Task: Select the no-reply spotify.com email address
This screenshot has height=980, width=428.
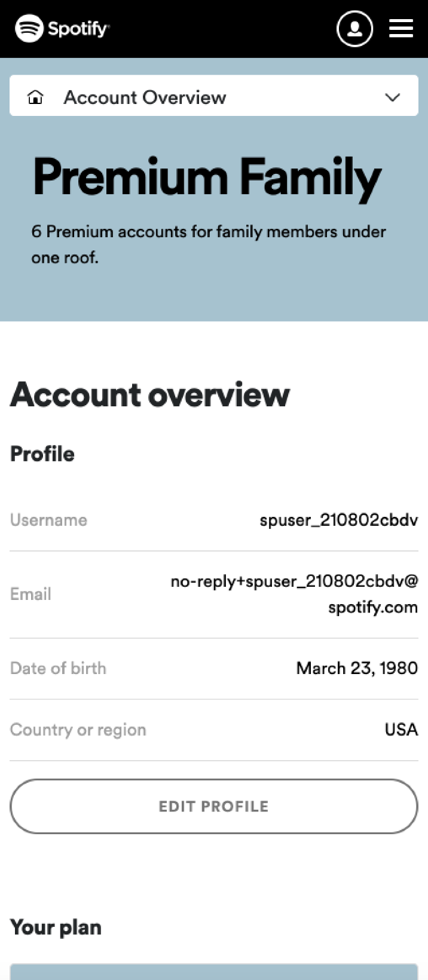Action: coord(294,594)
